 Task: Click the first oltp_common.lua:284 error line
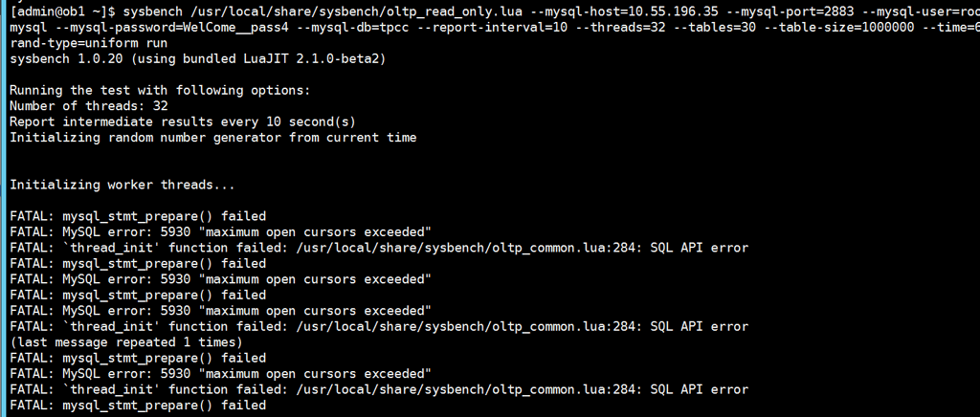tap(379, 248)
